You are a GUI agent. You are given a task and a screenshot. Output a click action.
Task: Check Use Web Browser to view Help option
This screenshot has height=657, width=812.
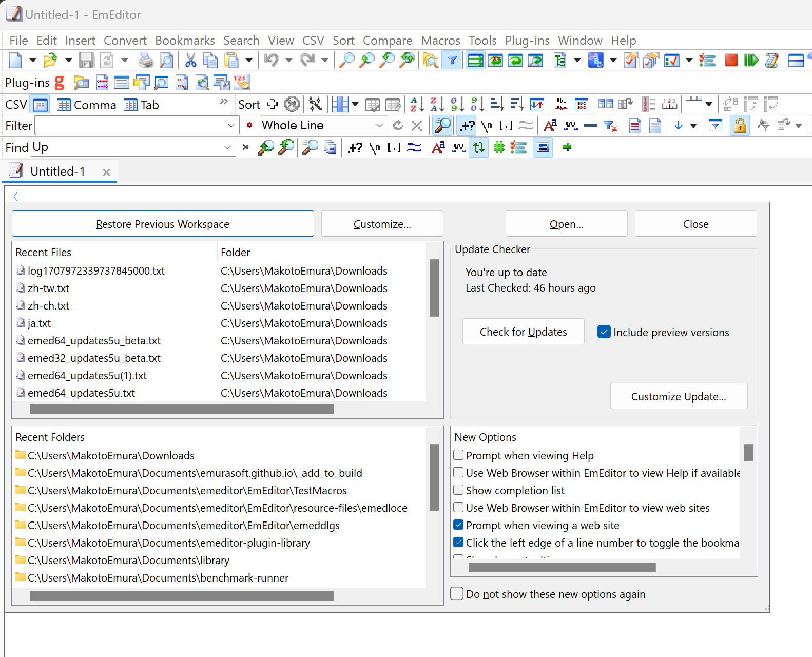coord(459,473)
